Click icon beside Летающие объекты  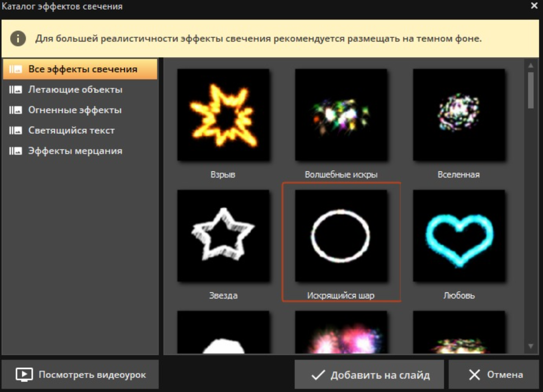(x=16, y=90)
